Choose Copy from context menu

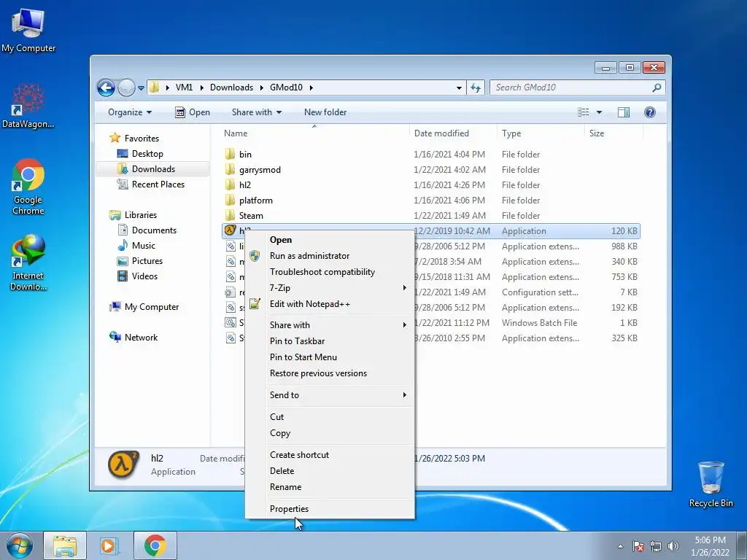(330, 433)
